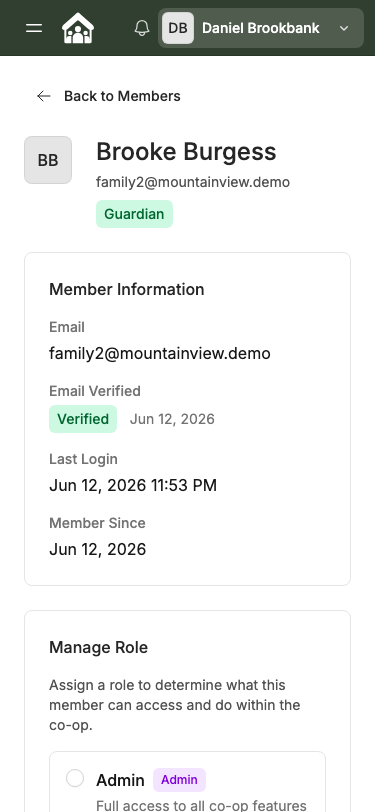Click the Last Login label

(x=83, y=459)
